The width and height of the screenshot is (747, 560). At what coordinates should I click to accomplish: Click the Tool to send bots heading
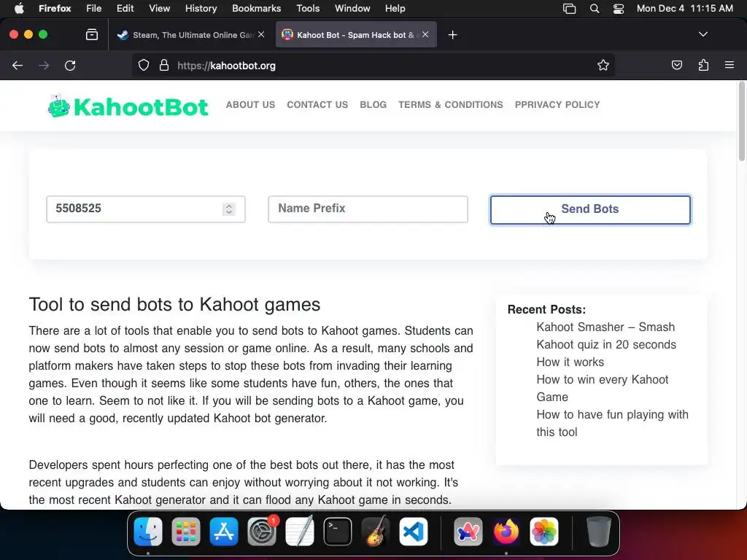click(x=175, y=305)
